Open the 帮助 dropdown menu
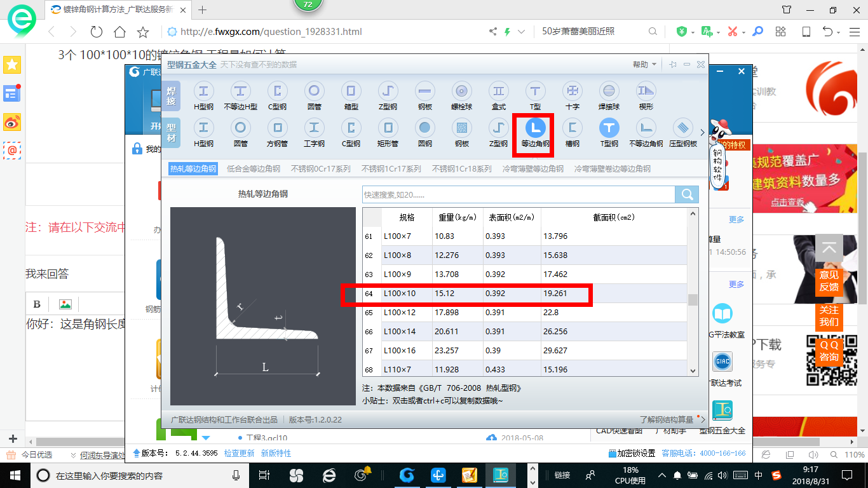 (644, 64)
